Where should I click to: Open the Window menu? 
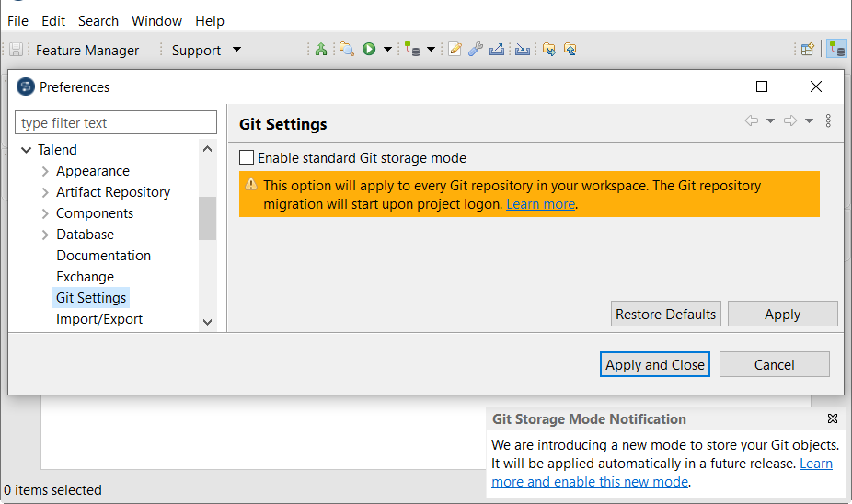click(156, 20)
